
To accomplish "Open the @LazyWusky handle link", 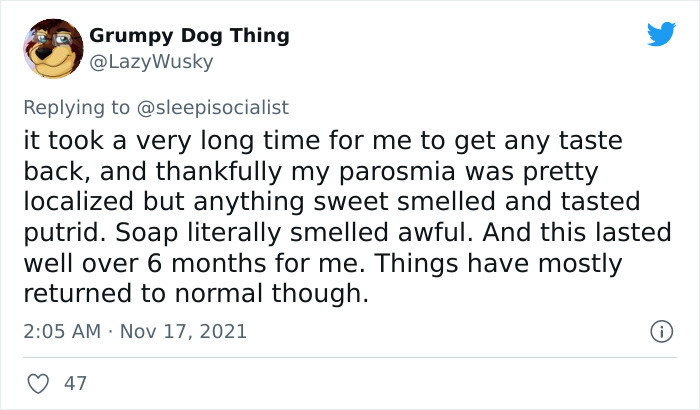I will 151,62.
